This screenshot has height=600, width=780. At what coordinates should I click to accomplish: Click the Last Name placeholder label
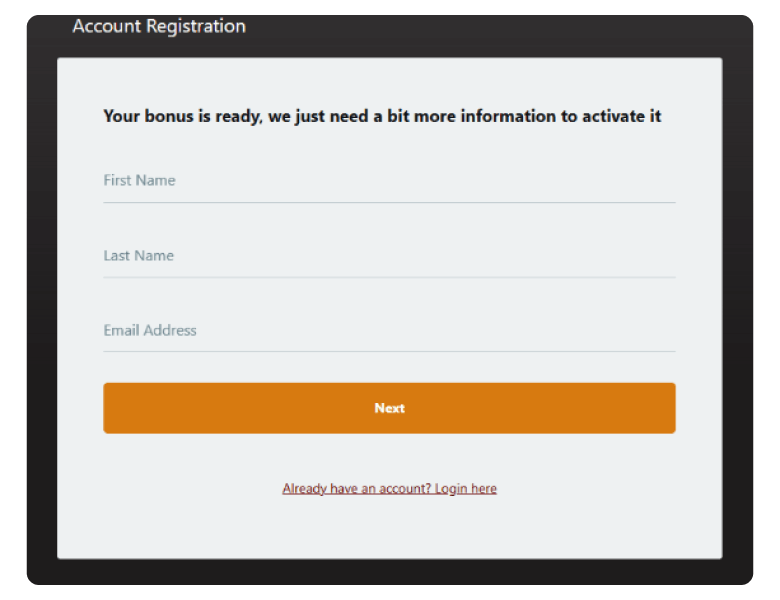point(138,256)
